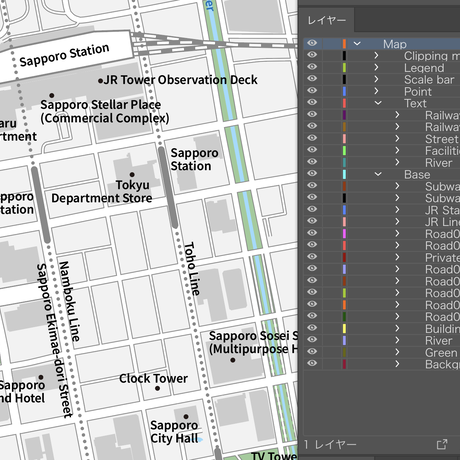Expand the Street sublayer
The width and height of the screenshot is (460, 460).
coord(397,138)
